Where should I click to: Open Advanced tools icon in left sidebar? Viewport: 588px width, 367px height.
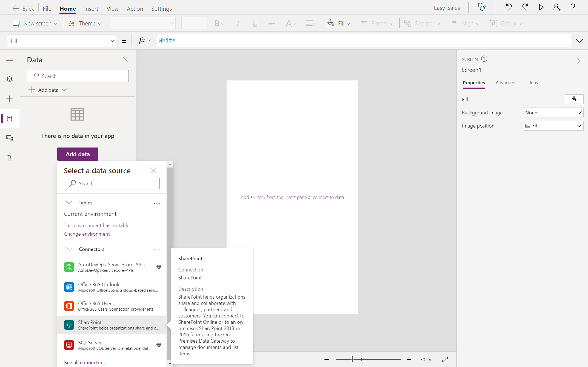(x=10, y=158)
